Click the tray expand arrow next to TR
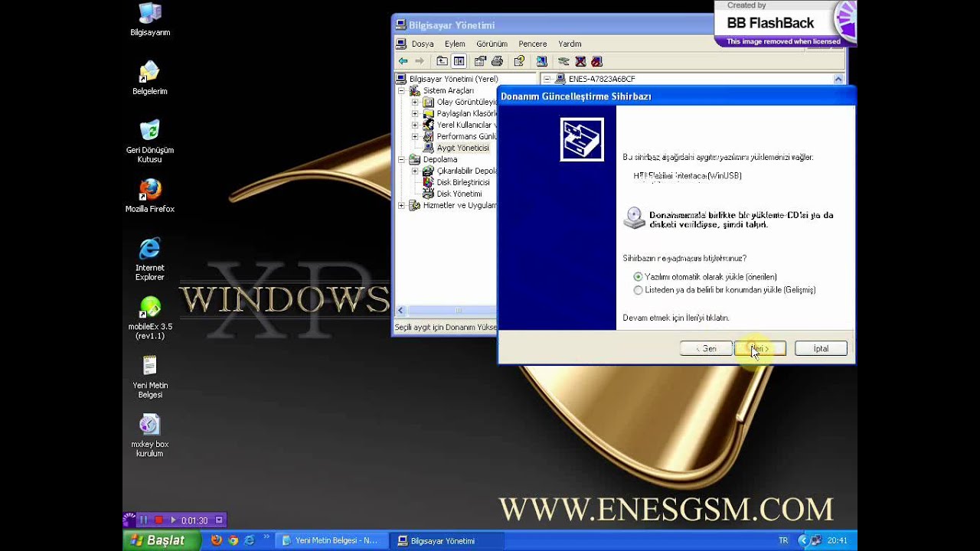Image resolution: width=980 pixels, height=551 pixels. pos(802,540)
